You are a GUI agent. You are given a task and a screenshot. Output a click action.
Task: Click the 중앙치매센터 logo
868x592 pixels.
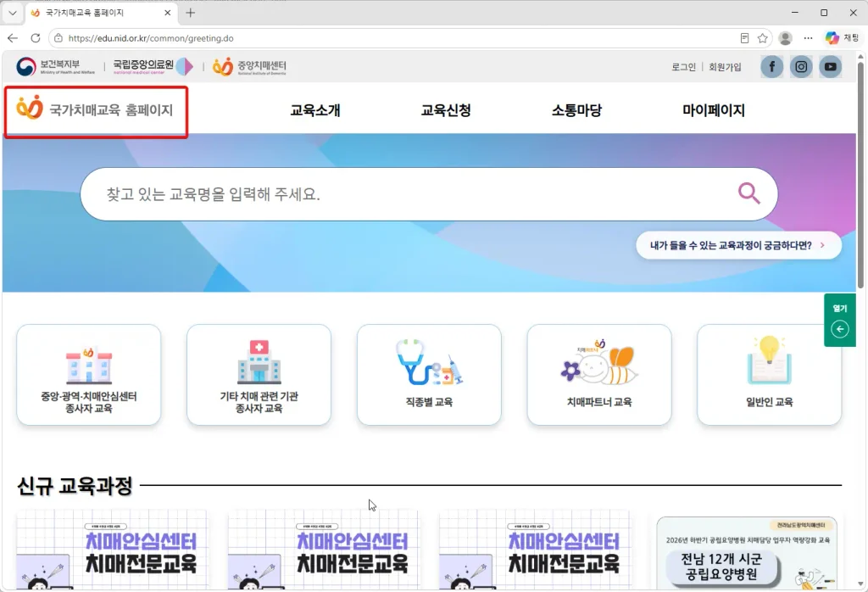(249, 66)
